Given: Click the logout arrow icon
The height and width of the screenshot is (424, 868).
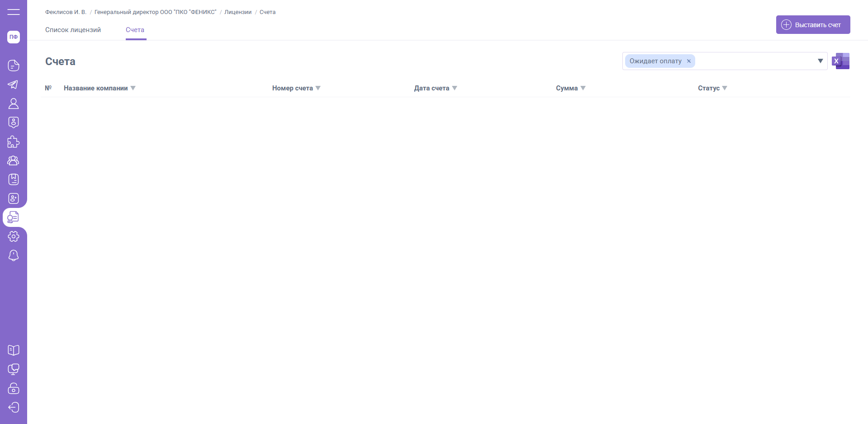Looking at the screenshot, I should click(x=14, y=407).
